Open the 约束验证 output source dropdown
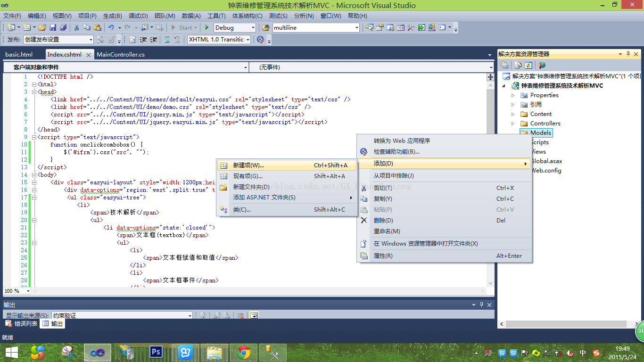The height and width of the screenshot is (362, 644). 190,316
